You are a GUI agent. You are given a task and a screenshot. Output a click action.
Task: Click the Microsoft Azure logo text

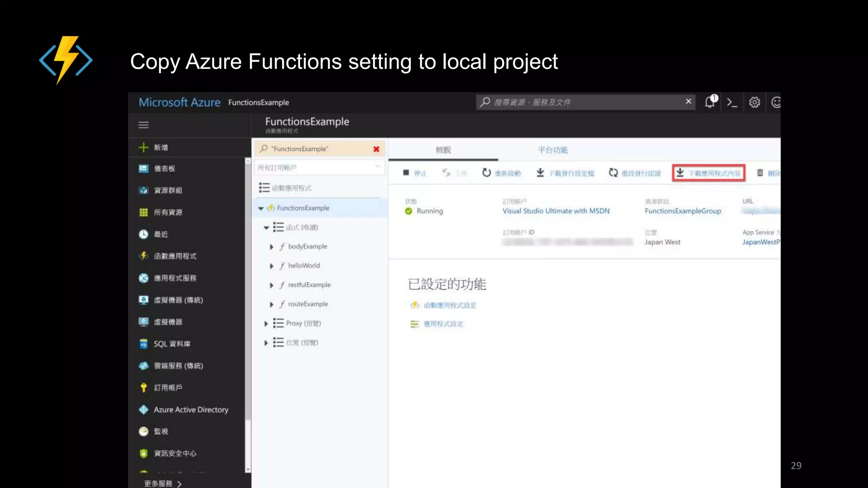[x=180, y=103]
